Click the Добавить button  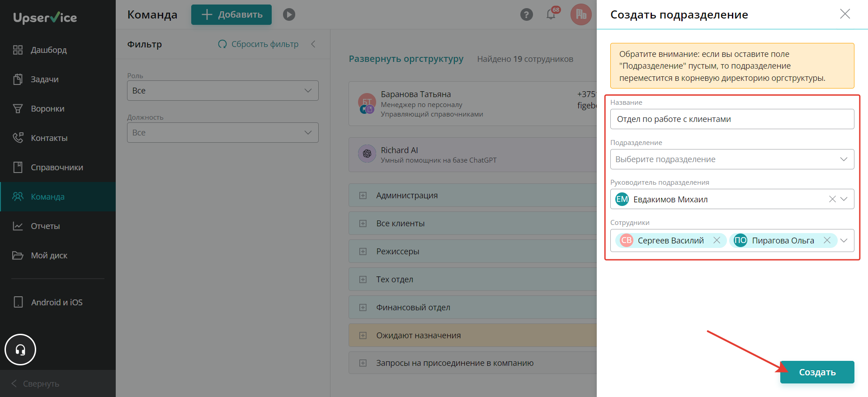[231, 14]
